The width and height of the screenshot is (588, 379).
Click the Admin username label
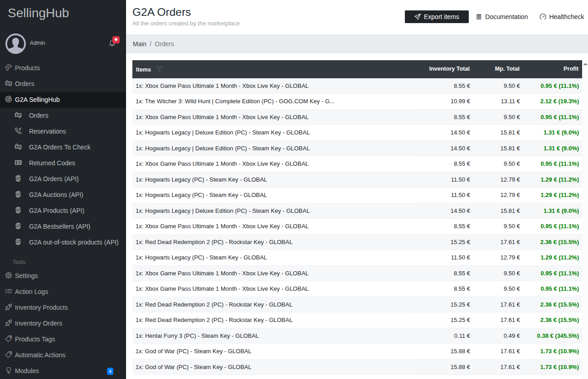38,43
